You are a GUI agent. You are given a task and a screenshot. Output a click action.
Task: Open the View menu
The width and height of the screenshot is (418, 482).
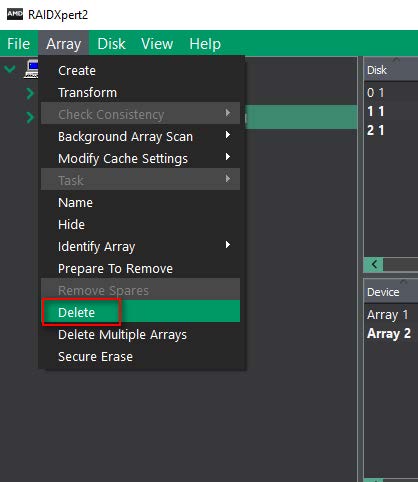tap(157, 44)
